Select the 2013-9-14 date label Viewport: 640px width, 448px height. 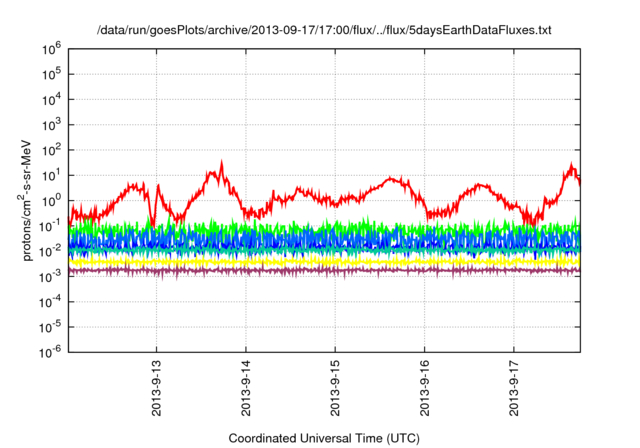[246, 388]
